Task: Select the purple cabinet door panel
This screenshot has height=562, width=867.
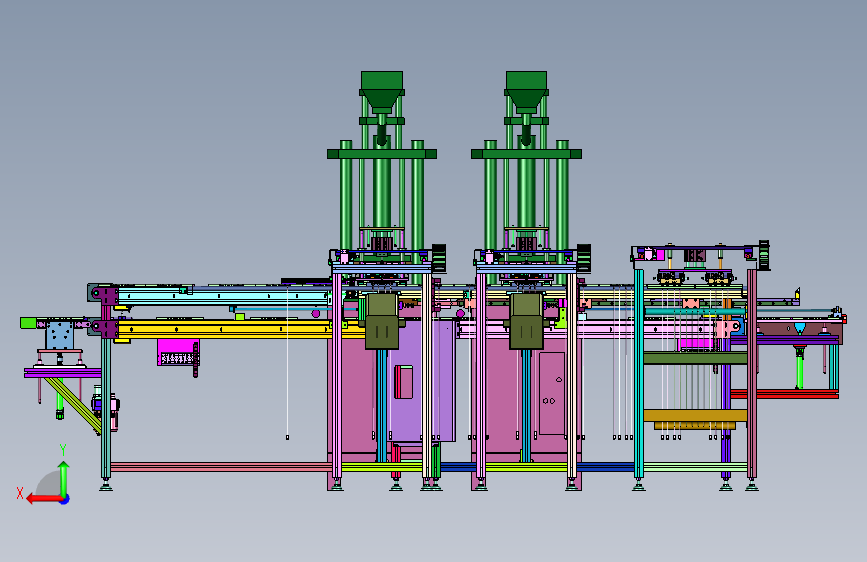Action: click(422, 381)
